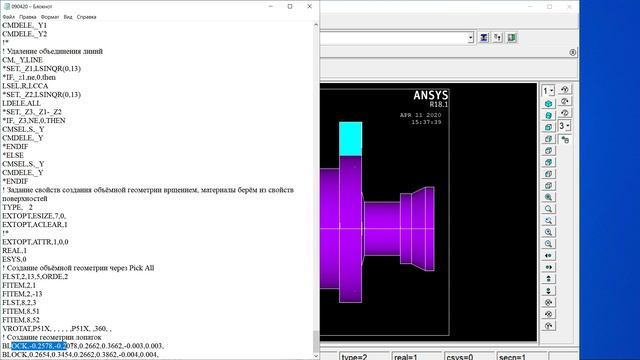The image size is (640, 360).
Task: Click 'BLOCK,0.2654,0.3454' line in Notepad
Action: 80,355
